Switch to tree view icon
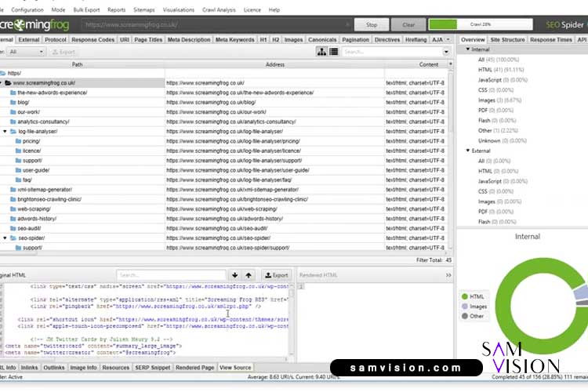 (321, 52)
